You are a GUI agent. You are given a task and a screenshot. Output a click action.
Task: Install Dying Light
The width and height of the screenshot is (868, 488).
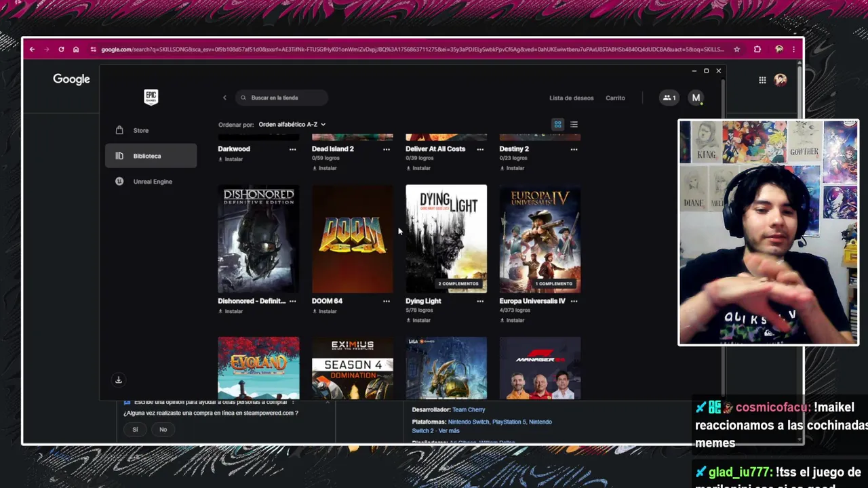pyautogui.click(x=418, y=320)
